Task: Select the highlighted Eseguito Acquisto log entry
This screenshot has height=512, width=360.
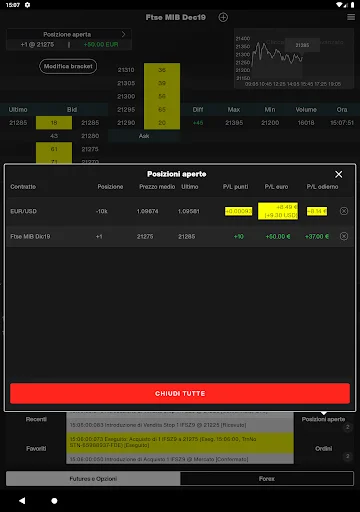Action: point(180,442)
